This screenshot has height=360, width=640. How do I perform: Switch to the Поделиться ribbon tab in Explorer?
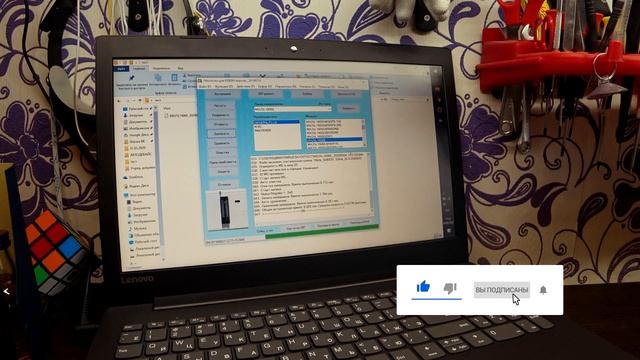point(162,68)
